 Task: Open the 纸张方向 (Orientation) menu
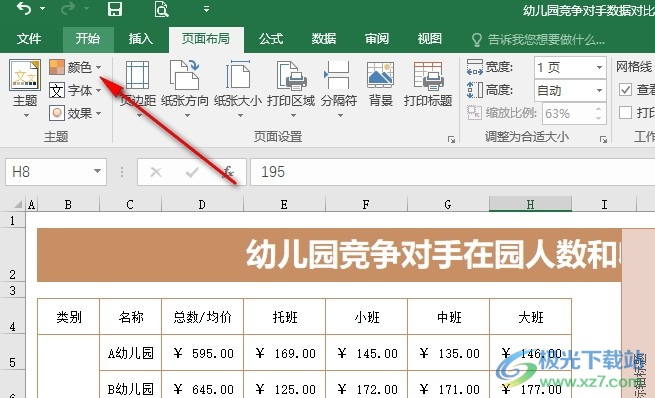pyautogui.click(x=185, y=89)
